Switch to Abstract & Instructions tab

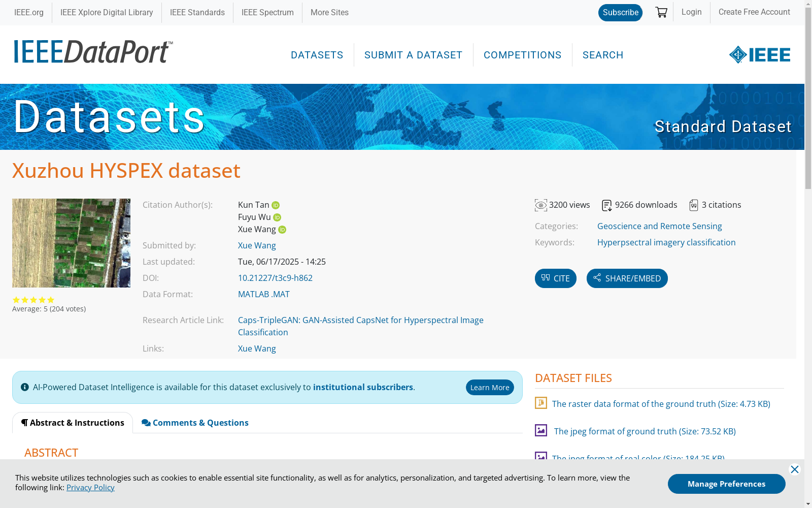tap(73, 423)
